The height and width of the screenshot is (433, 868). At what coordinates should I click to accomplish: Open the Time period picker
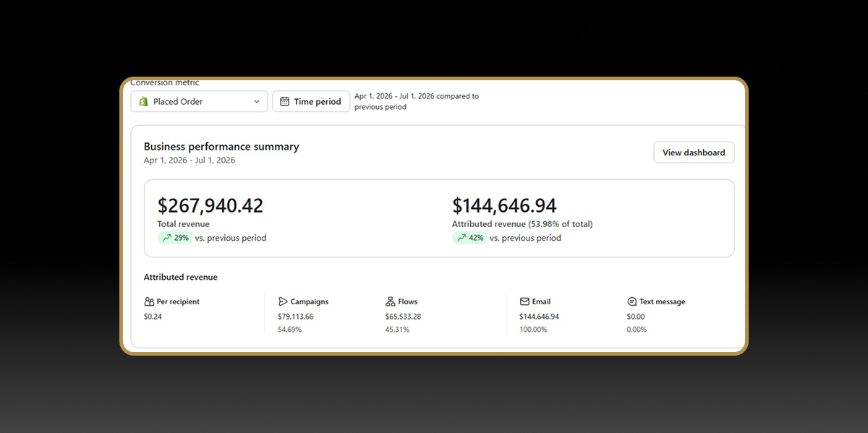[311, 101]
